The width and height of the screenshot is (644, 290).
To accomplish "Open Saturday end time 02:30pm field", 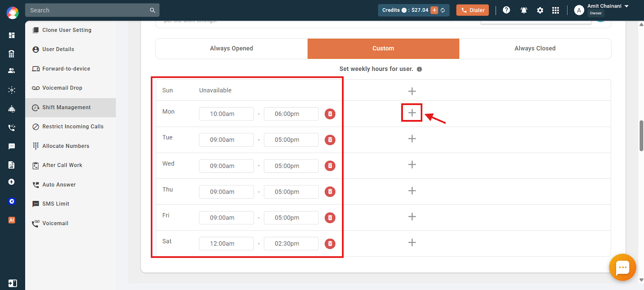I will click(x=291, y=244).
